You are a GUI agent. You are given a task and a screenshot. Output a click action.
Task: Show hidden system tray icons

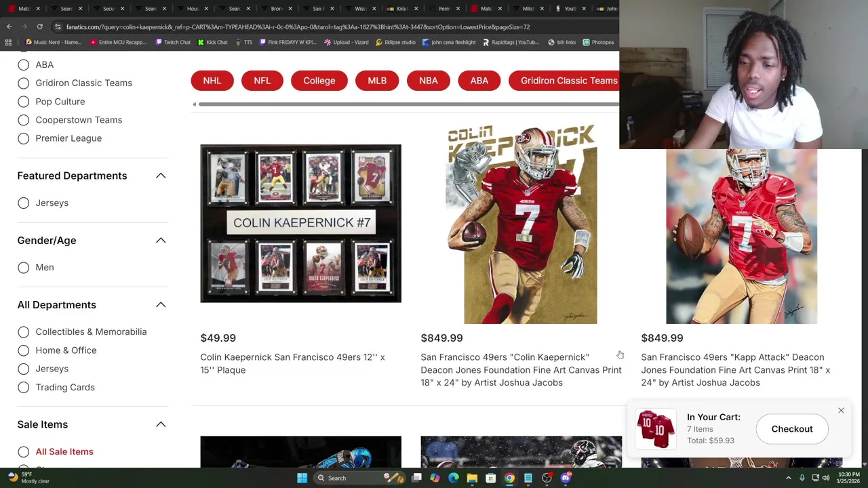pos(788,478)
